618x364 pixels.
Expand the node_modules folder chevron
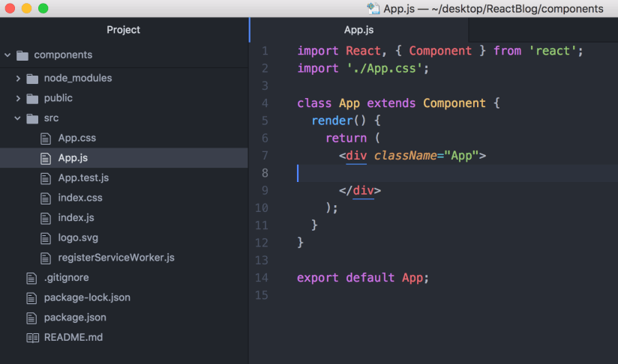(x=18, y=79)
